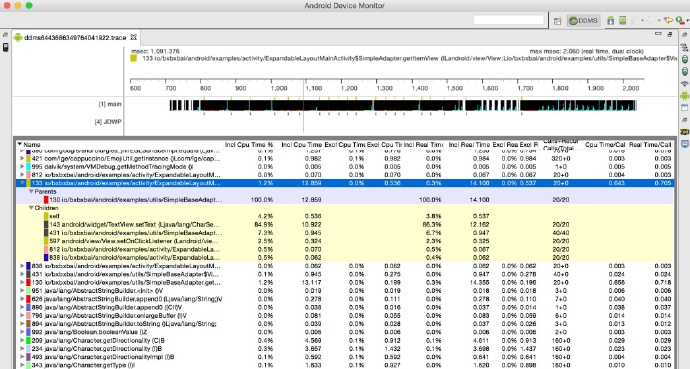Expand row 995 VMDebug.getMethodTracingMode
This screenshot has height=369, width=690.
tap(22, 167)
